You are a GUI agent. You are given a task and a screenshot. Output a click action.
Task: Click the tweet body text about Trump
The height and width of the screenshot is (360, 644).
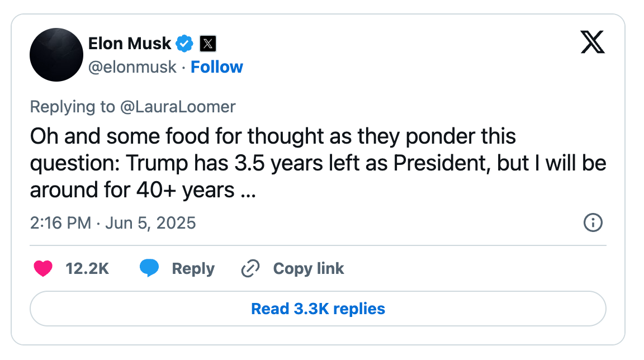318,163
